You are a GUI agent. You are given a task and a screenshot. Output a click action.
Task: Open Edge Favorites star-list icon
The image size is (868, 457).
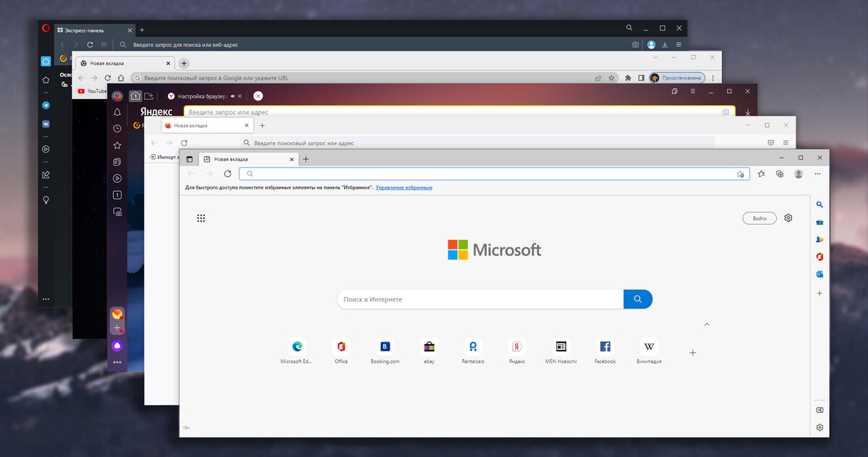761,174
